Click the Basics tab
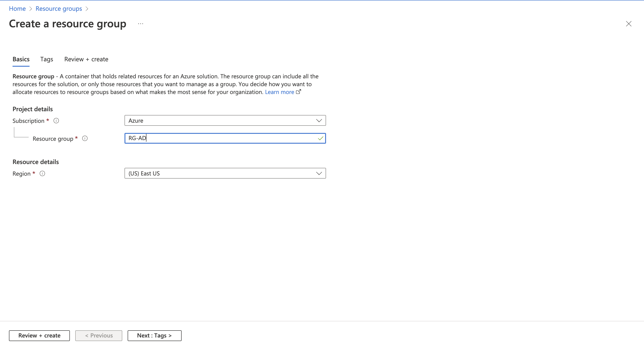The width and height of the screenshot is (644, 350). (x=21, y=59)
